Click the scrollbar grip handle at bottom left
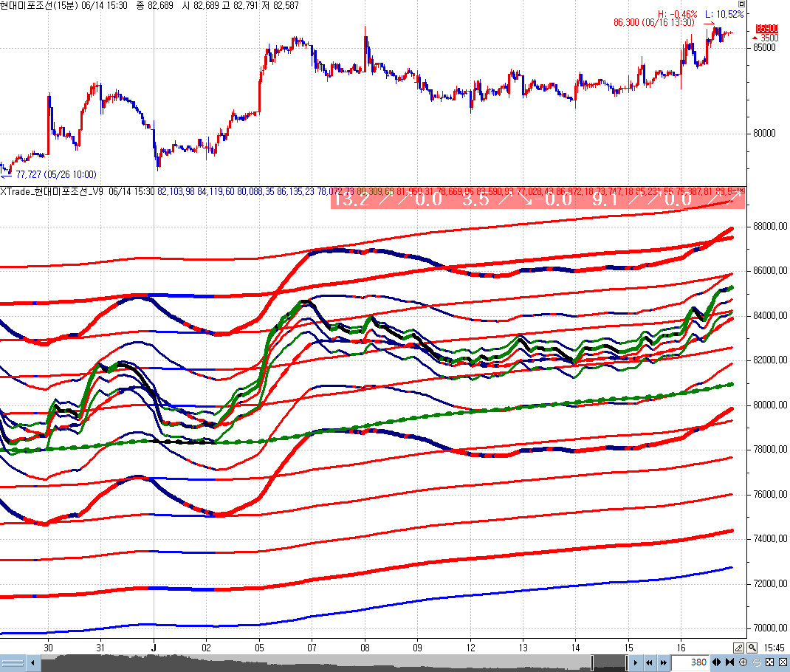Viewport: 790px width, 672px height. [14, 662]
